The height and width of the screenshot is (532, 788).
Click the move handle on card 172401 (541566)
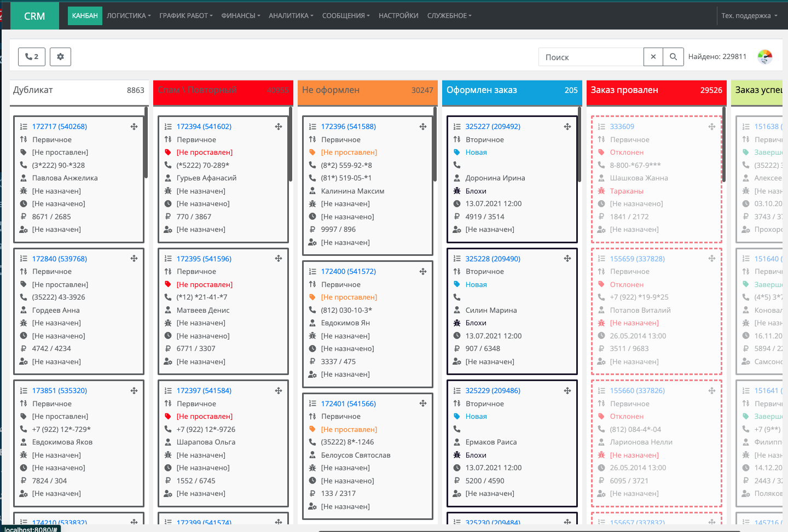(423, 404)
